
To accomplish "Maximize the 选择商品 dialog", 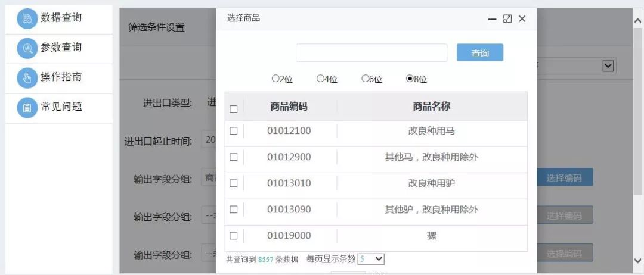I will pos(507,19).
